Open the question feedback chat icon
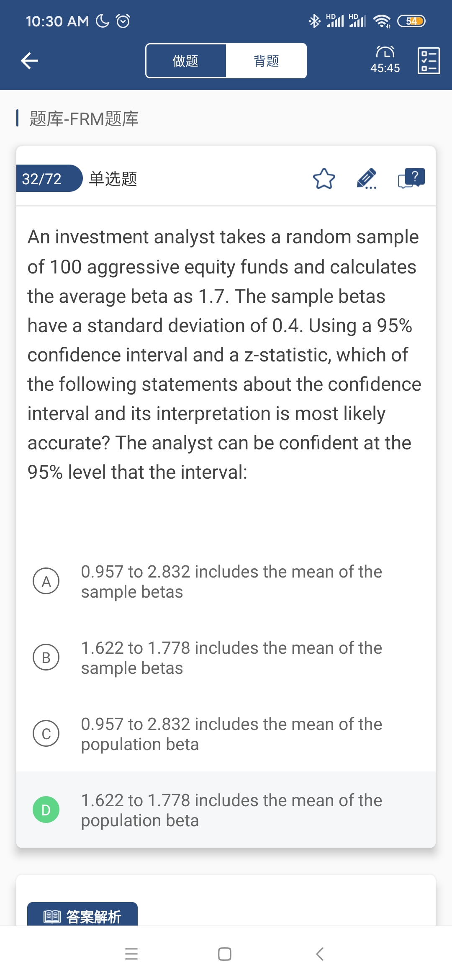Image resolution: width=452 pixels, height=980 pixels. click(411, 179)
